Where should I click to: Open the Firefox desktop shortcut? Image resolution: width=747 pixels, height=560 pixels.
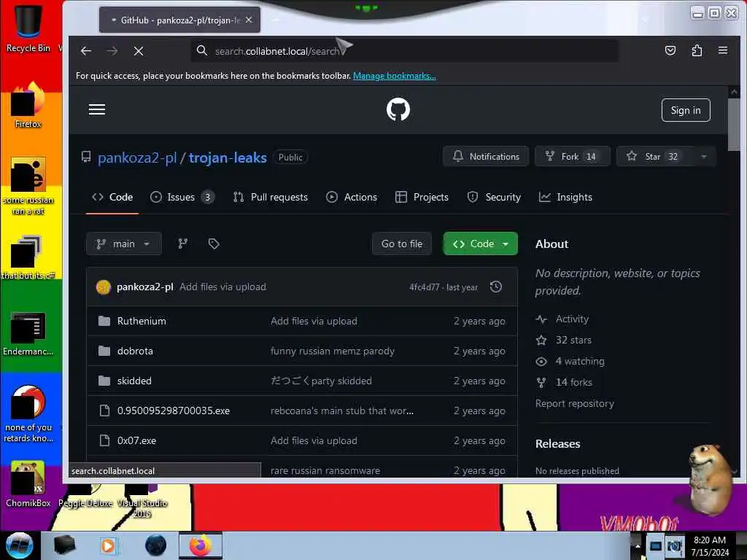[28, 105]
